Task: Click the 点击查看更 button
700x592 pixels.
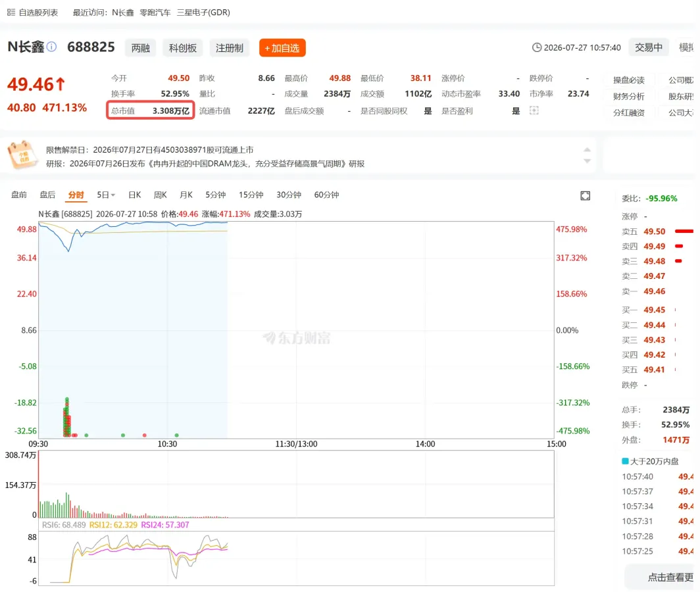Action: [x=662, y=578]
